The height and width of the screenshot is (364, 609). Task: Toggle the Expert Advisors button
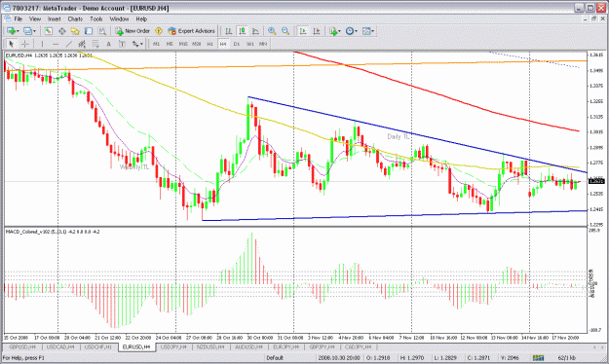pos(192,31)
